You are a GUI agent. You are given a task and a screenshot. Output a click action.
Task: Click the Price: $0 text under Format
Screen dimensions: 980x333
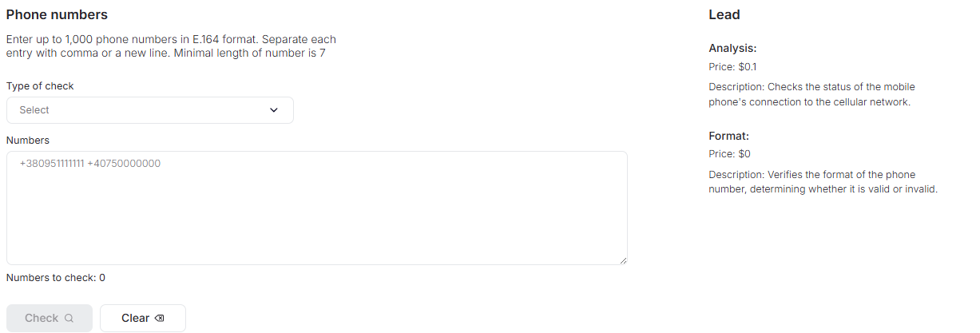coord(729,154)
